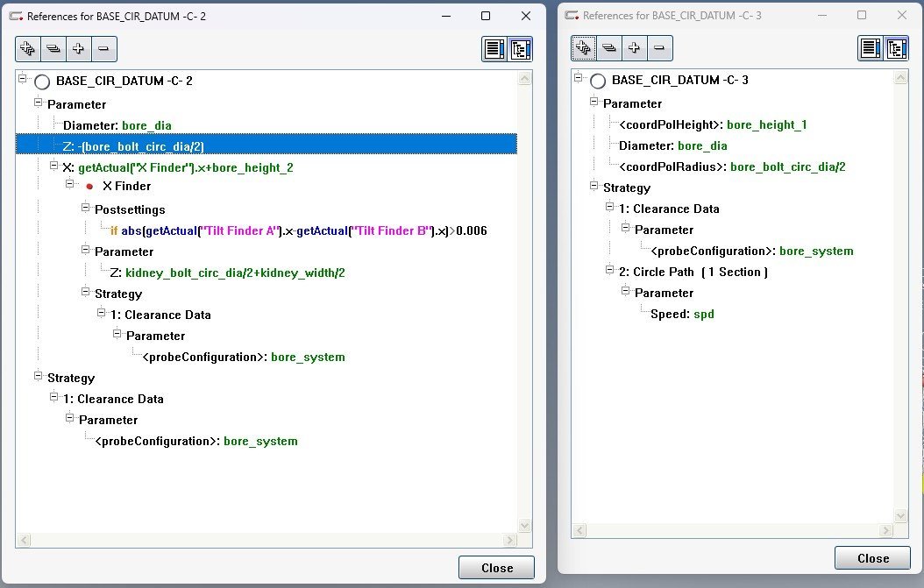Select Z: kidney_bolt_circ_dia/2+kidney_width/2 row
The width and height of the screenshot is (924, 588).
coord(227,273)
